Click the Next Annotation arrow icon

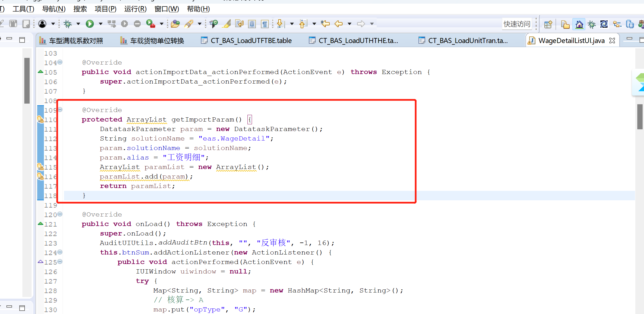[280, 24]
